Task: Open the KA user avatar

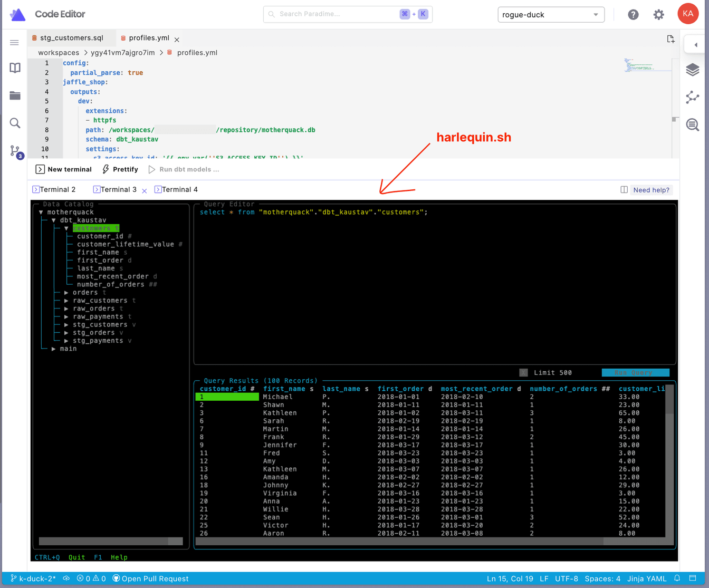Action: [x=688, y=14]
